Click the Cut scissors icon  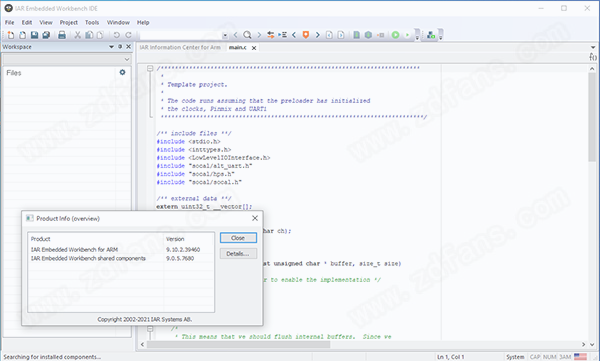coord(78,35)
